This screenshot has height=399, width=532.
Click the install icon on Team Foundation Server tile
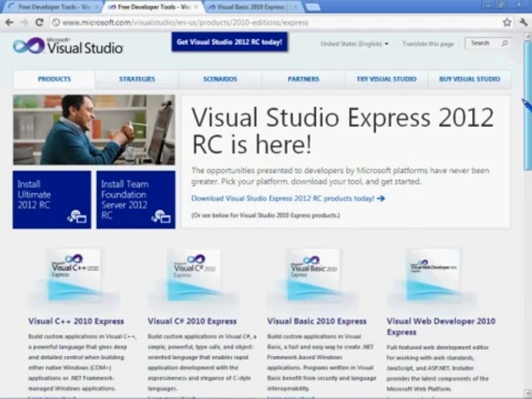point(161,217)
